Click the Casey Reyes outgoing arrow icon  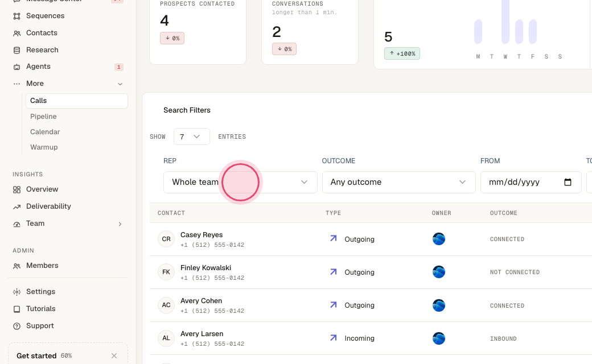[334, 238]
